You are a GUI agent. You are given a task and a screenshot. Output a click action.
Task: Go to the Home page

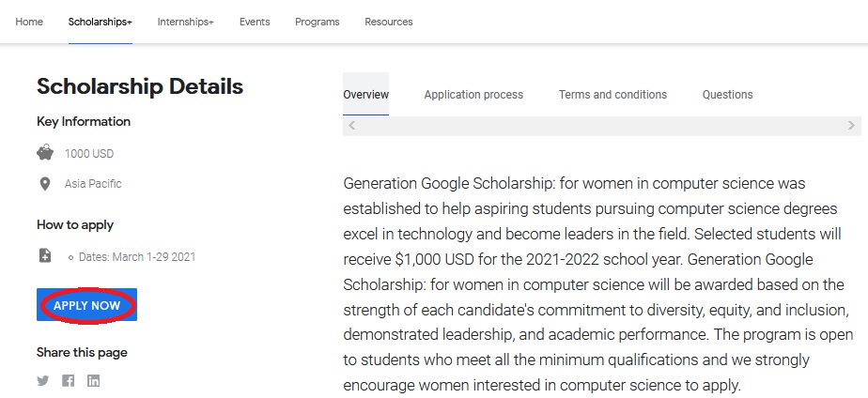click(29, 22)
